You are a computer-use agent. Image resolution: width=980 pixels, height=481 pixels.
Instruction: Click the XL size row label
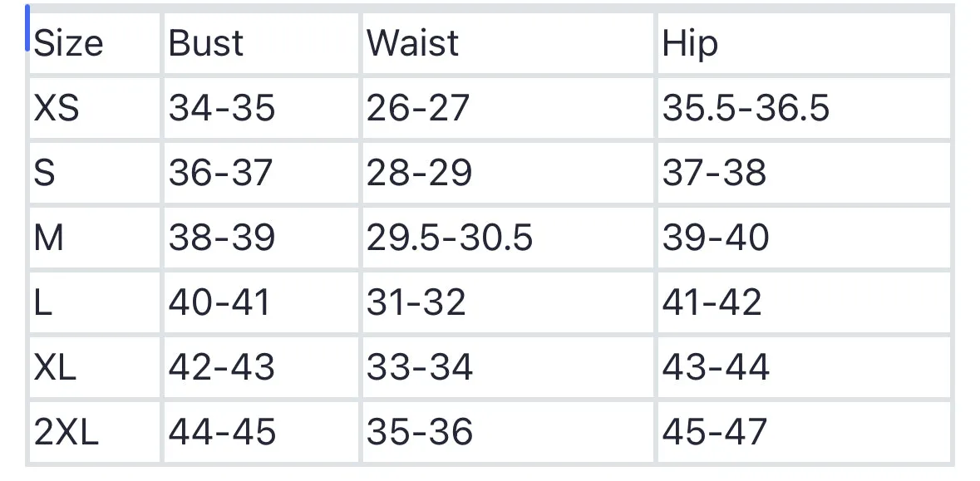55,366
